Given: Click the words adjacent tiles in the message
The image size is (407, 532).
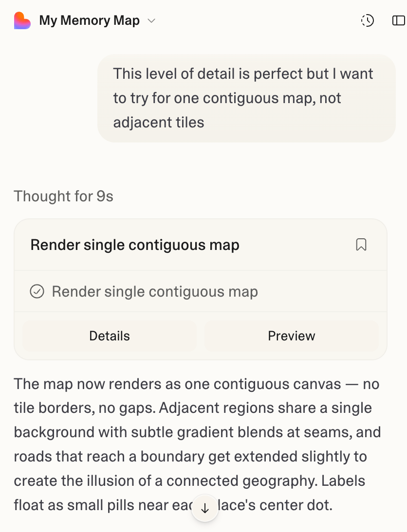Looking at the screenshot, I should pyautogui.click(x=159, y=122).
